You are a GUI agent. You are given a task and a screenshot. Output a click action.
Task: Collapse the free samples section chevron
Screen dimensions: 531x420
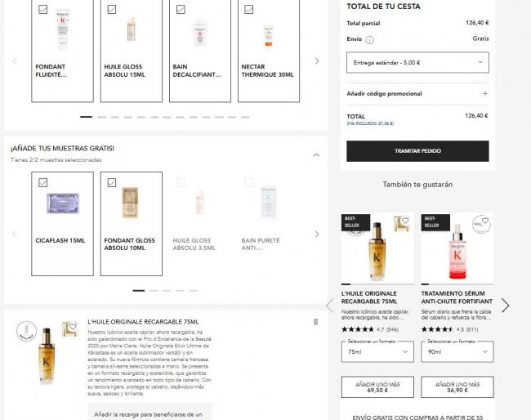coord(316,155)
